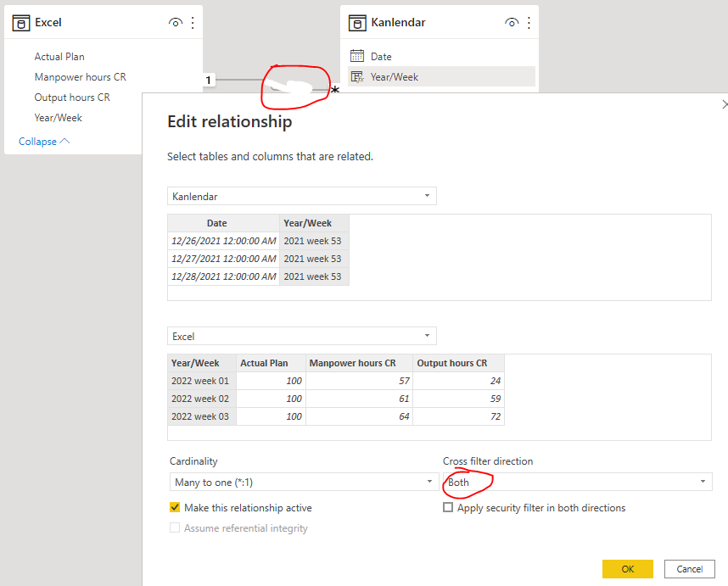Open more options menu on Kanlendar table
The height and width of the screenshot is (586, 728).
click(529, 23)
